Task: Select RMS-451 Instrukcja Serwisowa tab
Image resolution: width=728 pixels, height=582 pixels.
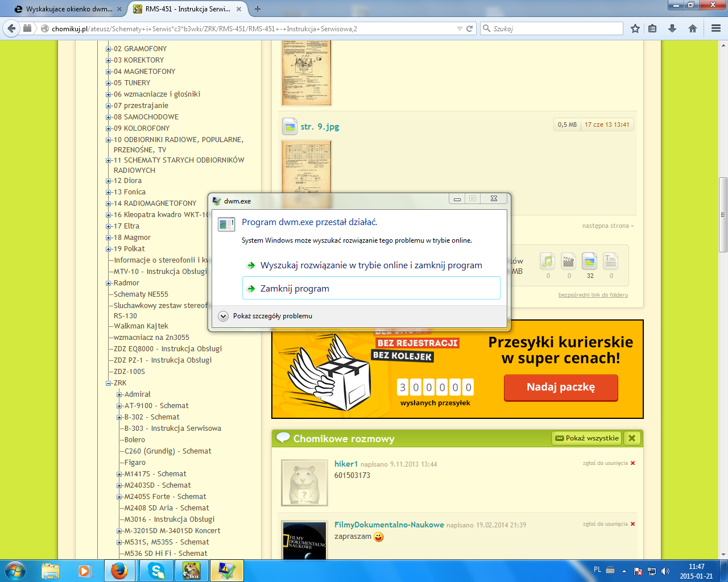Action: (188, 9)
